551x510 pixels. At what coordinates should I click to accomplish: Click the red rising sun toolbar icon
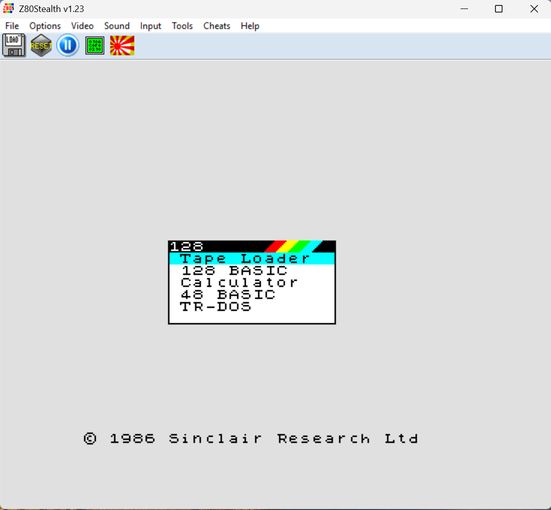click(x=122, y=45)
